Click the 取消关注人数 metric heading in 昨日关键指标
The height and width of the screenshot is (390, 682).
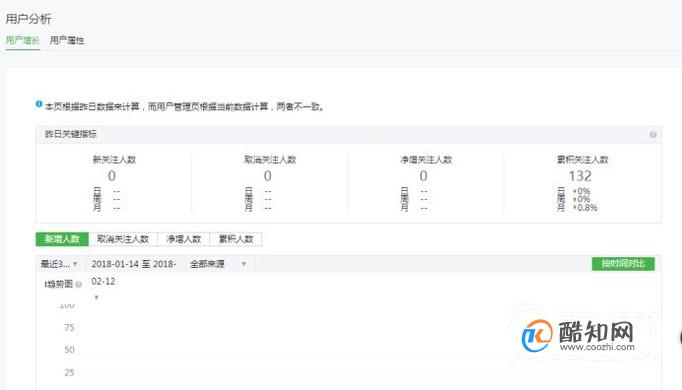click(270, 160)
